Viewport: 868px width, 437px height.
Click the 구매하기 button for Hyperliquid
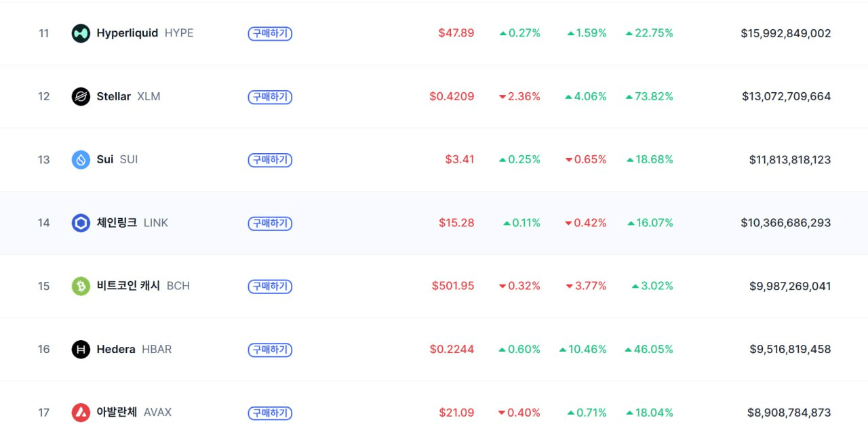pyautogui.click(x=270, y=33)
